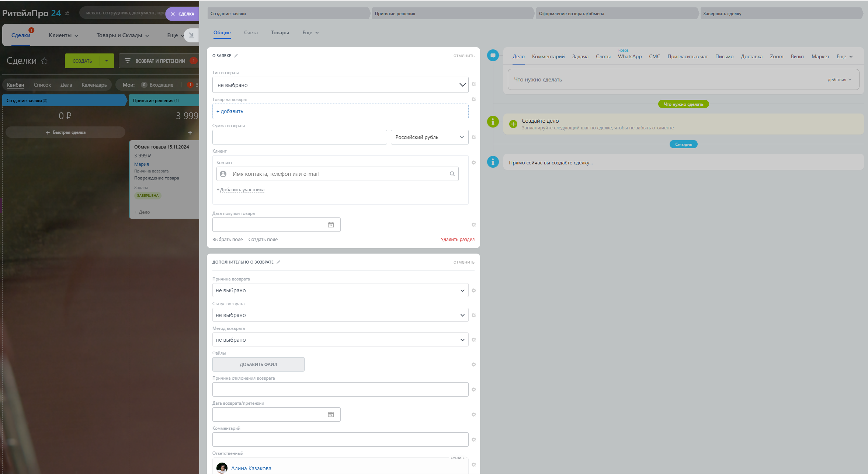This screenshot has width=868, height=474.
Task: Select the Комментарий tab in timeline
Action: pos(548,57)
